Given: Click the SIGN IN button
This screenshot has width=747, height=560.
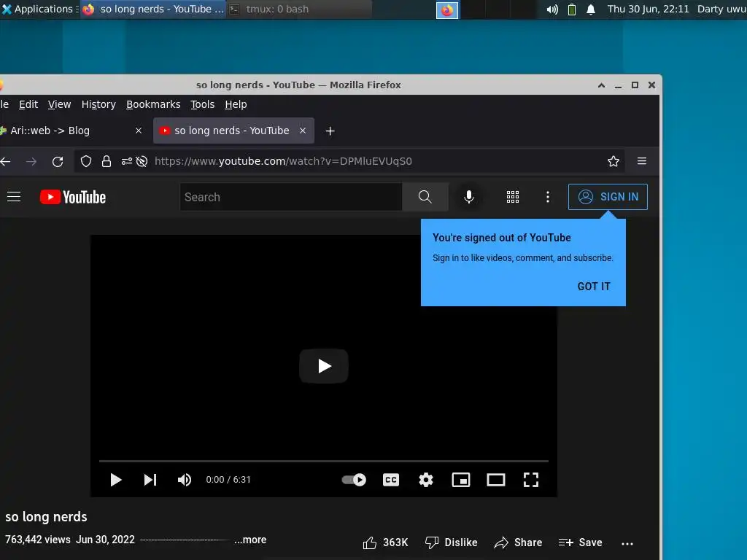Looking at the screenshot, I should [608, 197].
